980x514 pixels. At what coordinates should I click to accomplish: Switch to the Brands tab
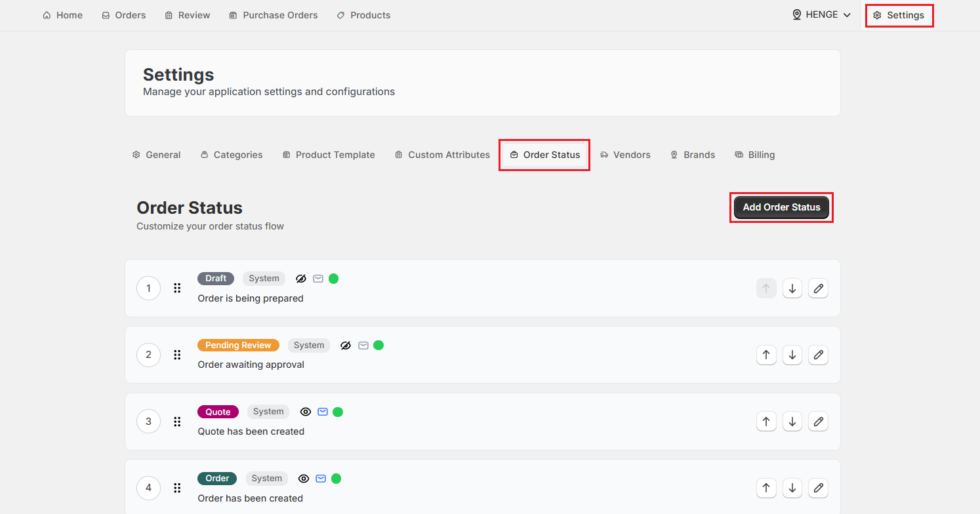coord(693,155)
